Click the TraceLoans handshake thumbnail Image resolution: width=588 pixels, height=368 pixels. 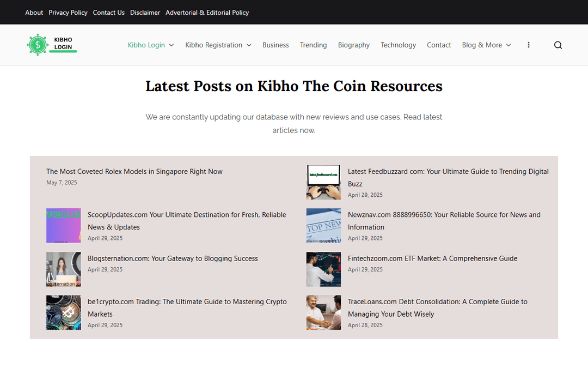[323, 312]
